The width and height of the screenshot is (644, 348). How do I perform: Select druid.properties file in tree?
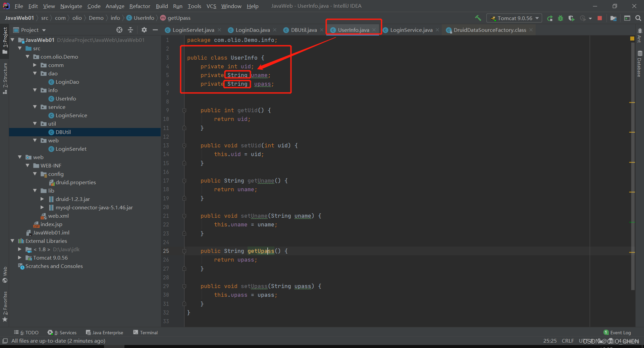coord(75,182)
